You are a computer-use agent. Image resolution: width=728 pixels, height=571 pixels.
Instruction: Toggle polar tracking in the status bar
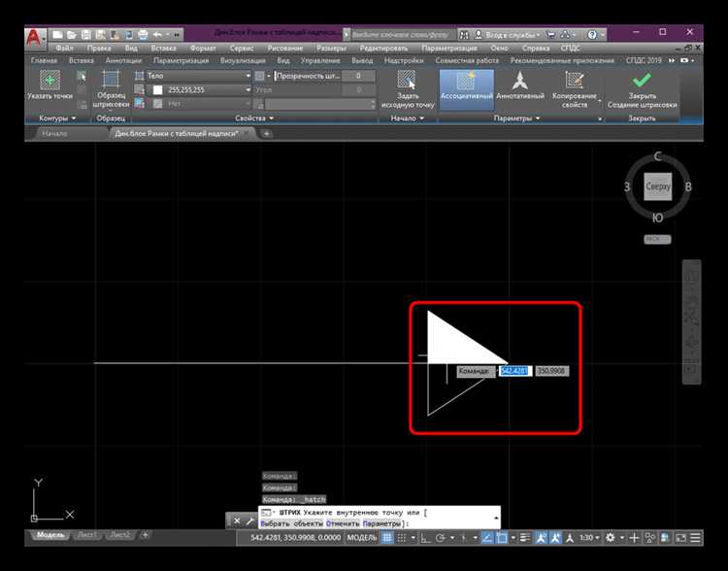(x=440, y=538)
